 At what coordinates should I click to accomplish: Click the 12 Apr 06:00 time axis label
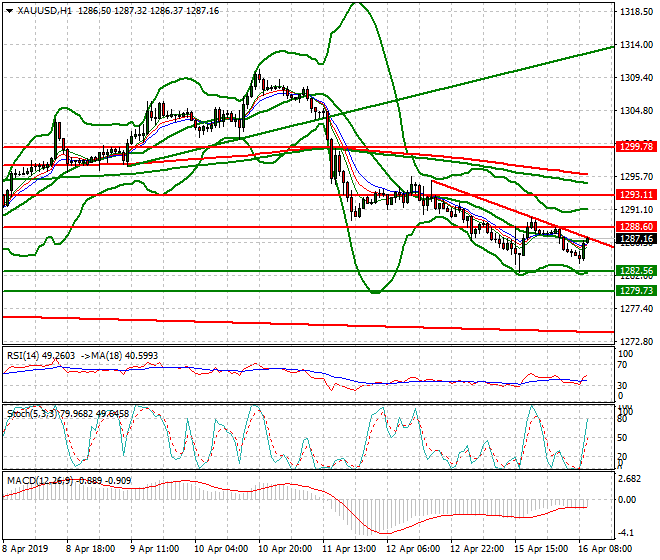point(413,549)
